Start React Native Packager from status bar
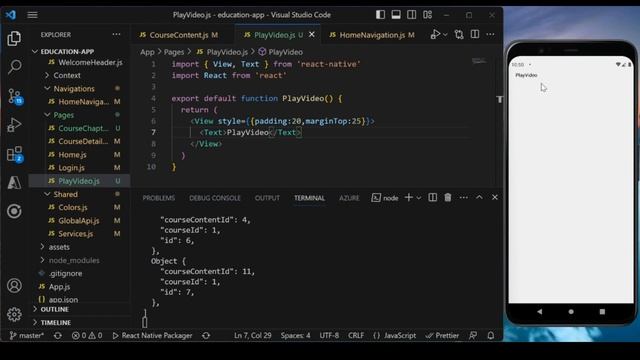Image resolution: width=640 pixels, height=360 pixels. click(152, 336)
